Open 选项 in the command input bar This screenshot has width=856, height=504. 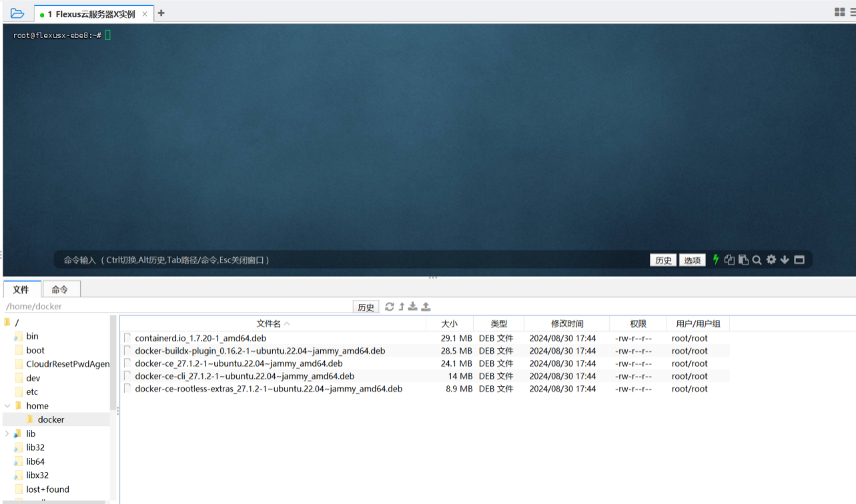point(693,260)
